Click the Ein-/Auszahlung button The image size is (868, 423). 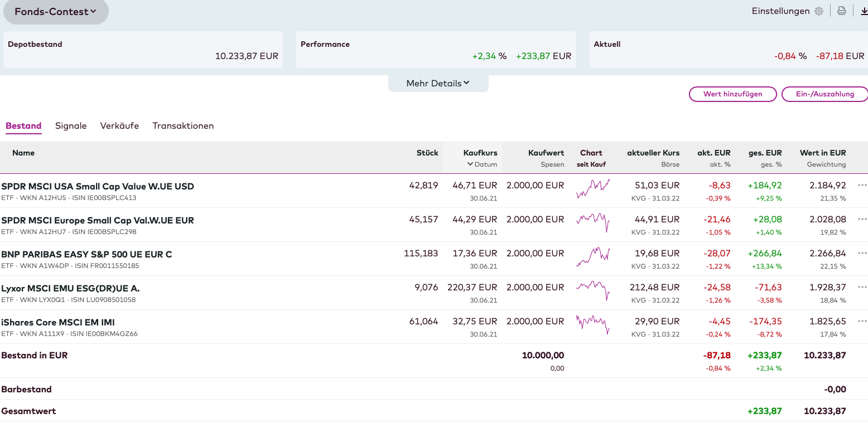point(824,94)
